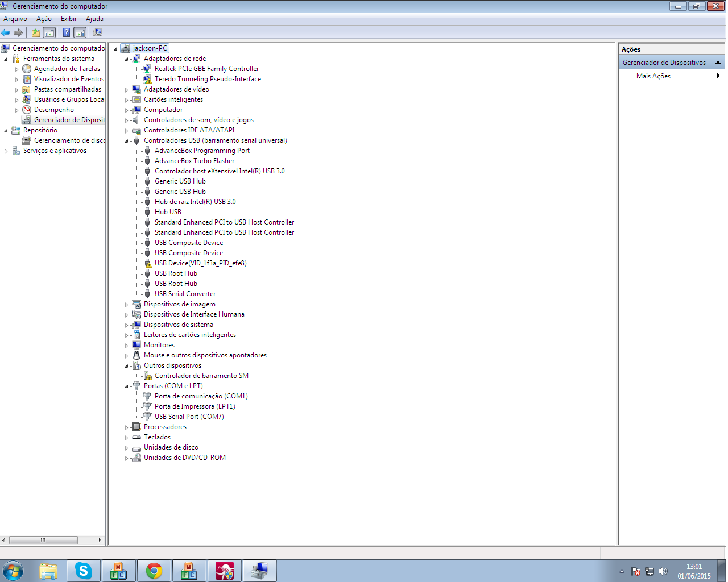Toggle the console tree show/hide button
The height and width of the screenshot is (582, 728).
pos(49,32)
